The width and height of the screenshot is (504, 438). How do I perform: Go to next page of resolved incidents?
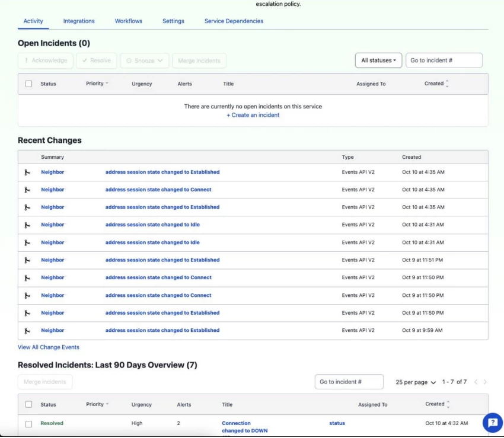click(484, 382)
